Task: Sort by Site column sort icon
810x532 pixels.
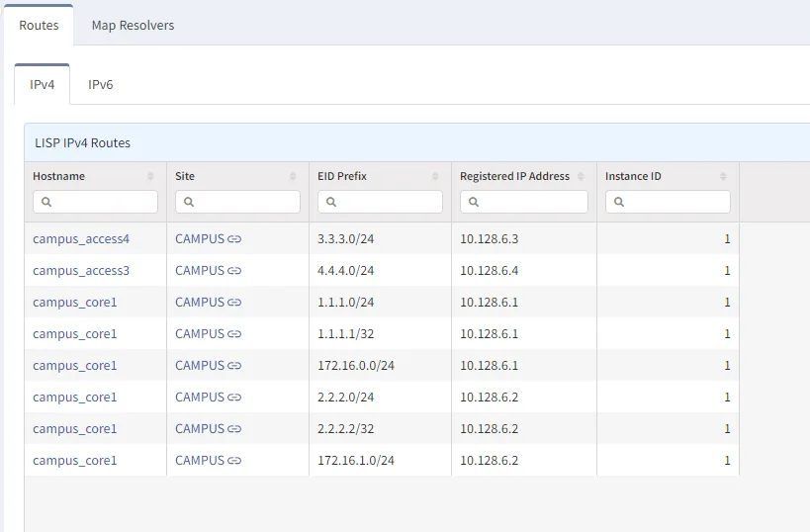Action: [x=293, y=176]
